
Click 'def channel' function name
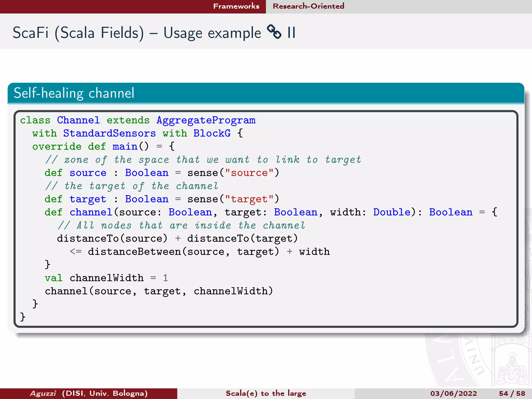91,212
